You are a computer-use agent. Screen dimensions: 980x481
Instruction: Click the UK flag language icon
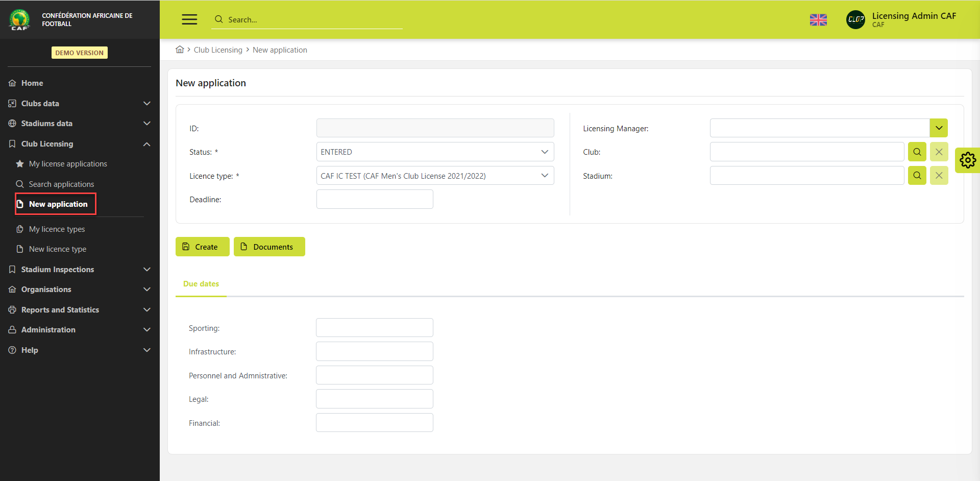(x=818, y=20)
